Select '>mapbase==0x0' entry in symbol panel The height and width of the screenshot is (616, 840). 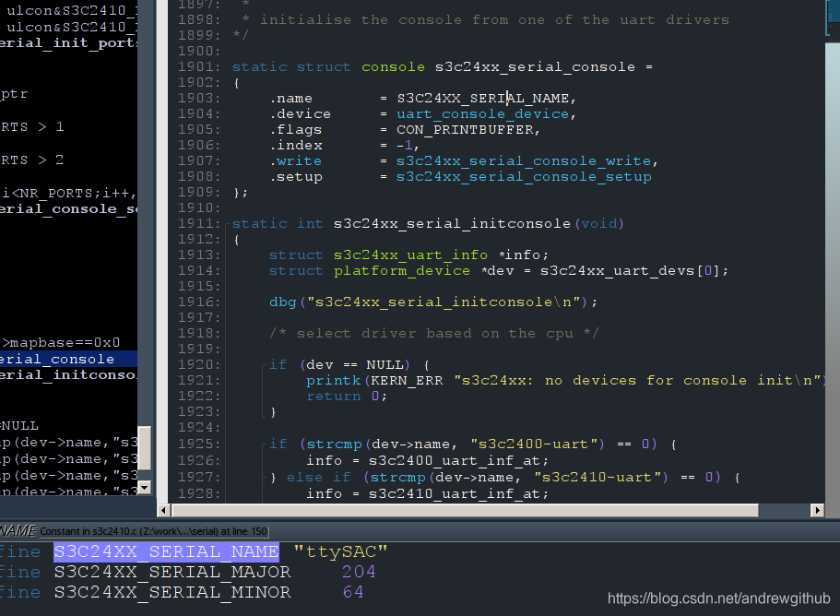pyautogui.click(x=61, y=342)
